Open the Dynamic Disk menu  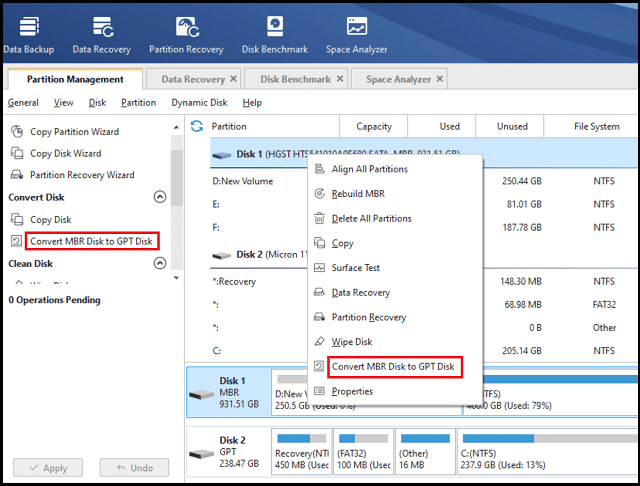click(x=199, y=102)
